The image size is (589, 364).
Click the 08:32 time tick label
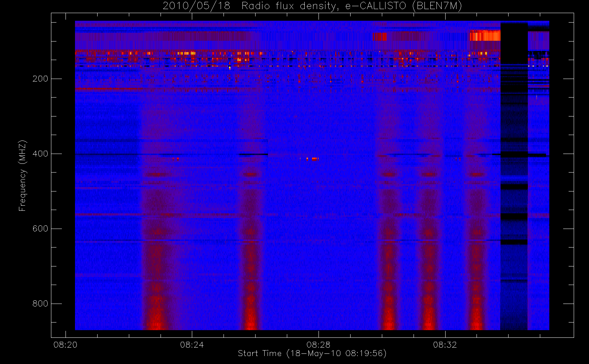coord(445,345)
